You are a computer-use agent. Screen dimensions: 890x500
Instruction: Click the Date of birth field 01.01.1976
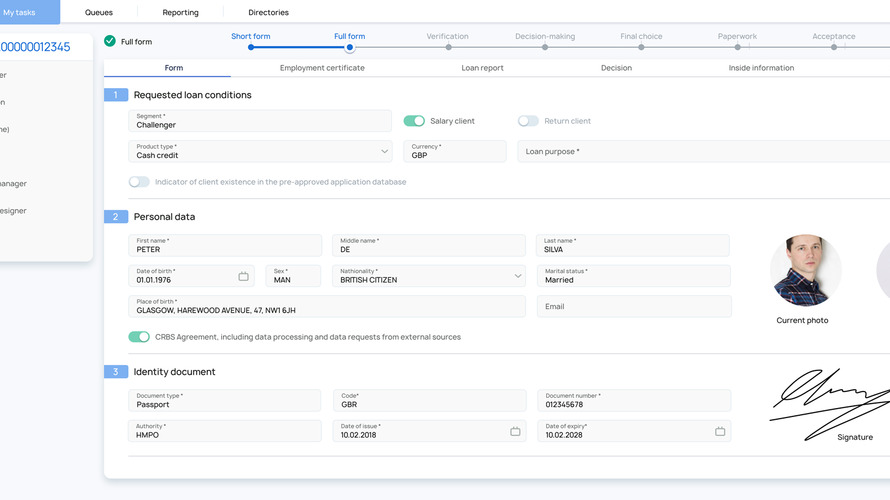click(191, 276)
